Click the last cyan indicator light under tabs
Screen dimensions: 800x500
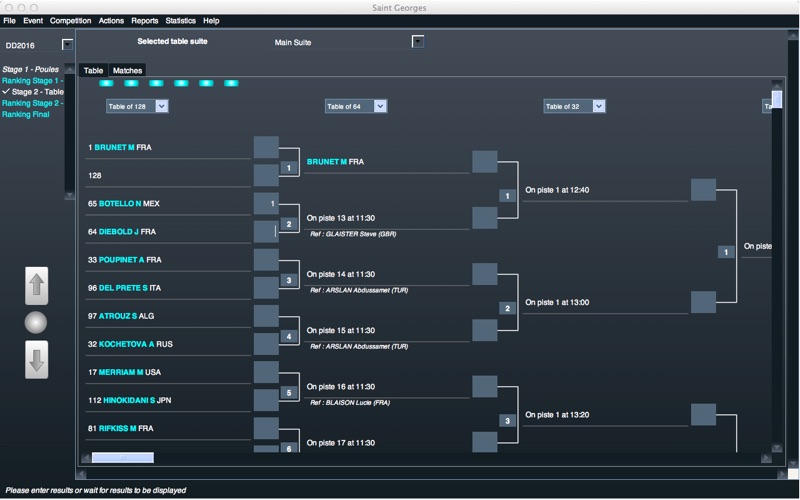click(x=231, y=83)
